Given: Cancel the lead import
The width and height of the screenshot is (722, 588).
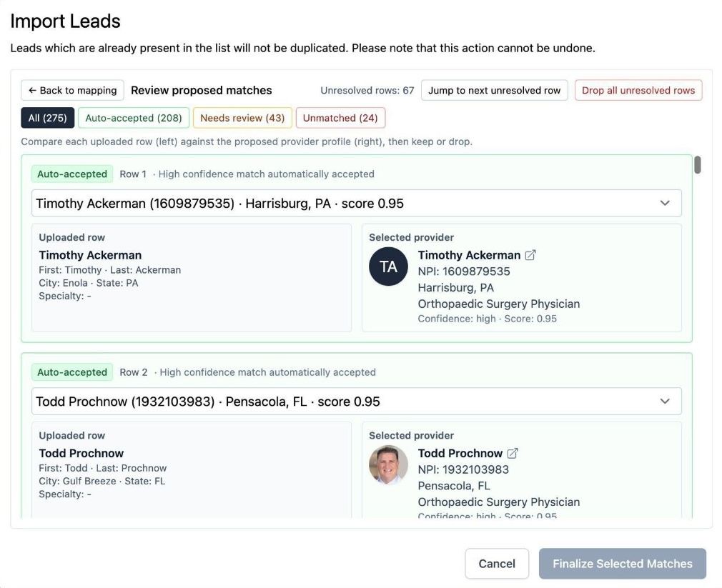Looking at the screenshot, I should coord(497,563).
